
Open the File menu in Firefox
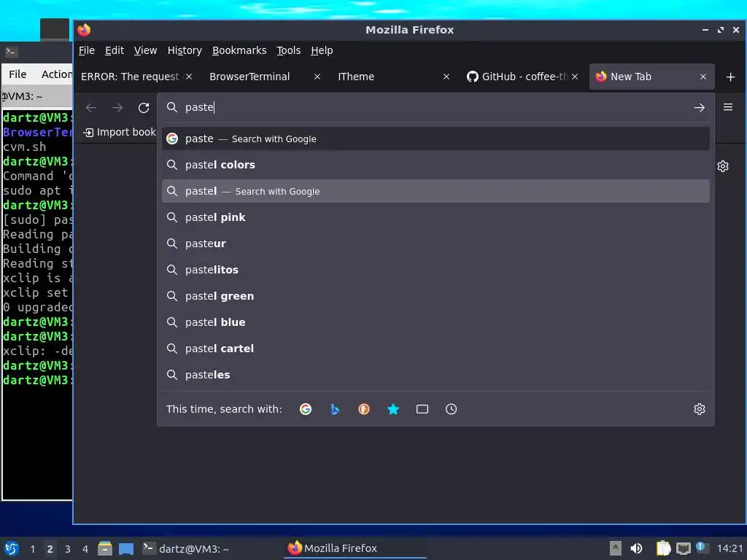tap(86, 50)
